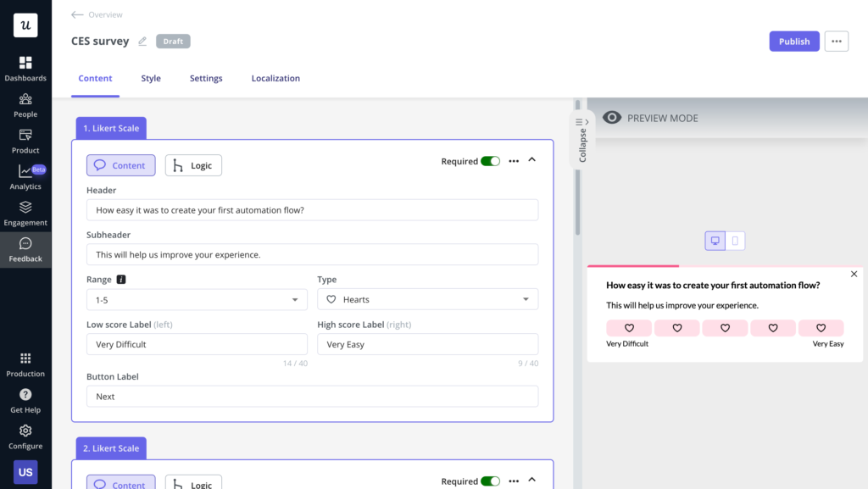Viewport: 868px width, 489px height.
Task: Collapse the first Likert Scale question card
Action: (531, 159)
